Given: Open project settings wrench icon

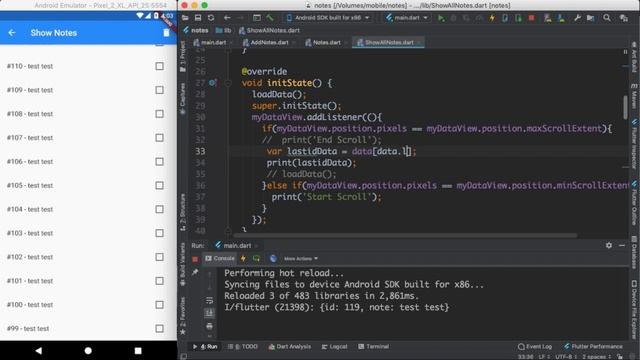Looking at the screenshot, I should (x=577, y=18).
